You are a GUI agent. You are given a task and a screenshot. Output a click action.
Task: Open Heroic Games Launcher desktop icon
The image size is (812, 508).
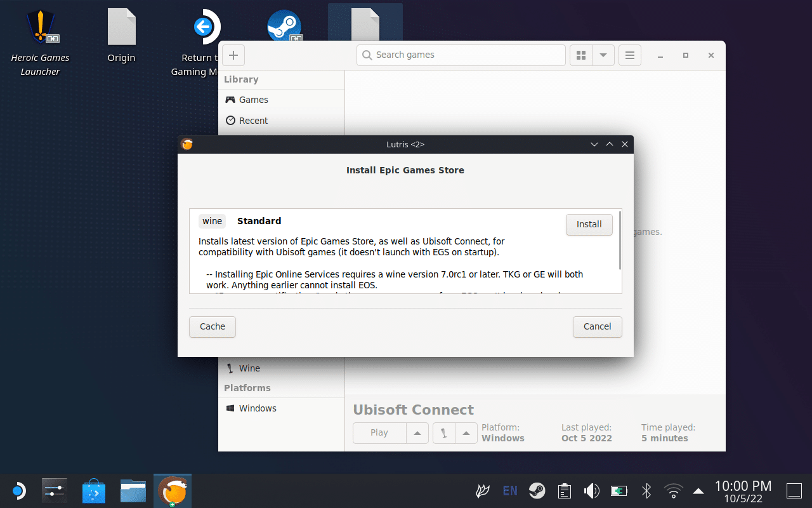[x=40, y=43]
